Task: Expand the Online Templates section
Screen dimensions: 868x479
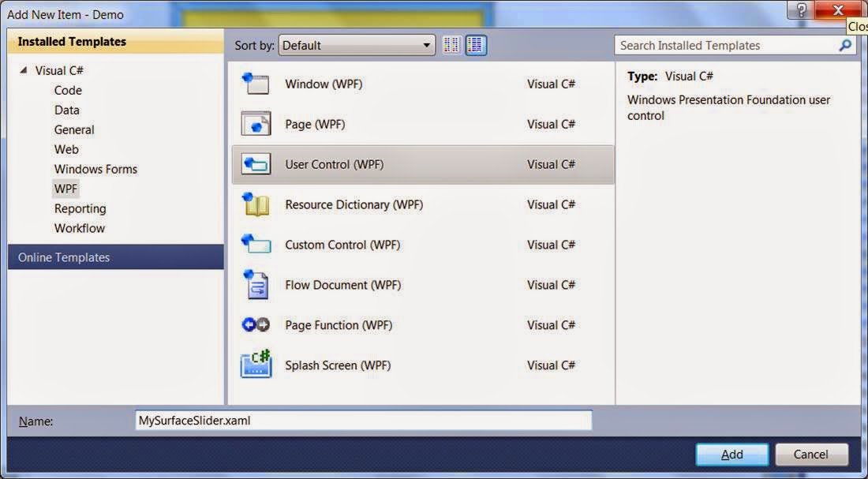Action: tap(64, 257)
